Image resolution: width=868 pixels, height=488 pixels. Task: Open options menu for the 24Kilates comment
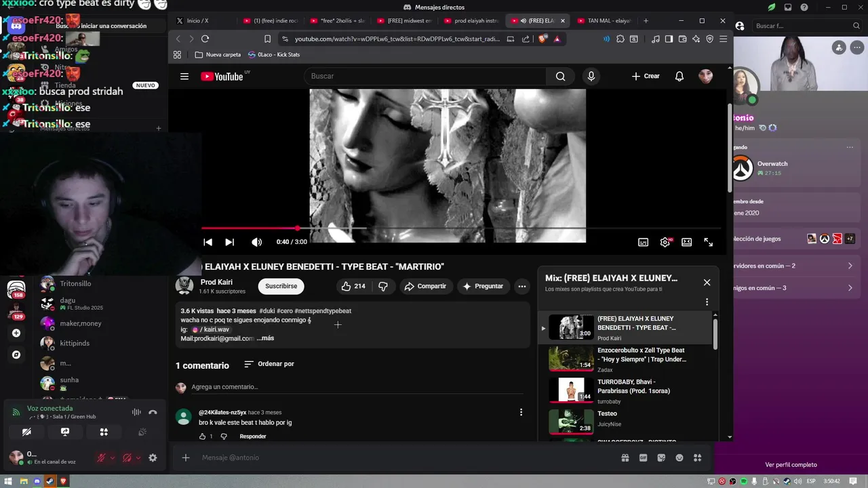(521, 412)
